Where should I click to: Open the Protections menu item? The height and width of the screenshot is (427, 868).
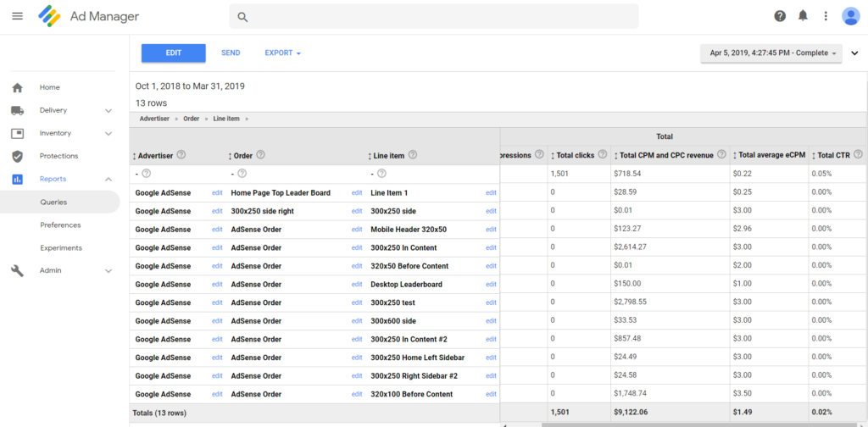pos(58,156)
